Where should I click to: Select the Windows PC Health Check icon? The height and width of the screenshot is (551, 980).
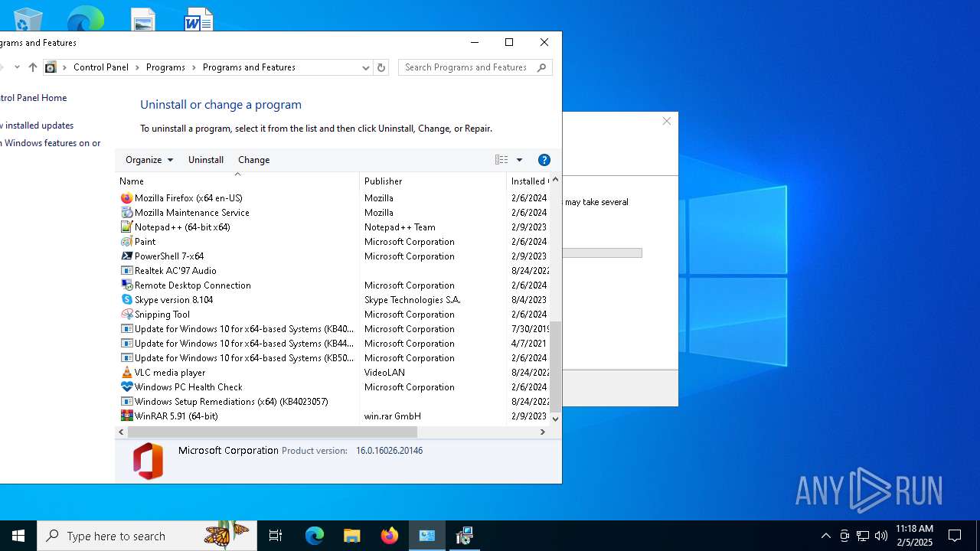(127, 386)
